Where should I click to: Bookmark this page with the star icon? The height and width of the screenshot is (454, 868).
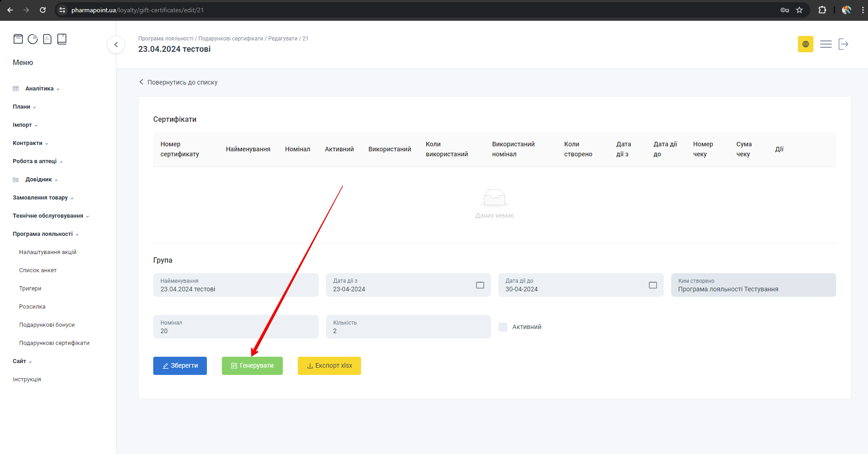click(x=799, y=10)
